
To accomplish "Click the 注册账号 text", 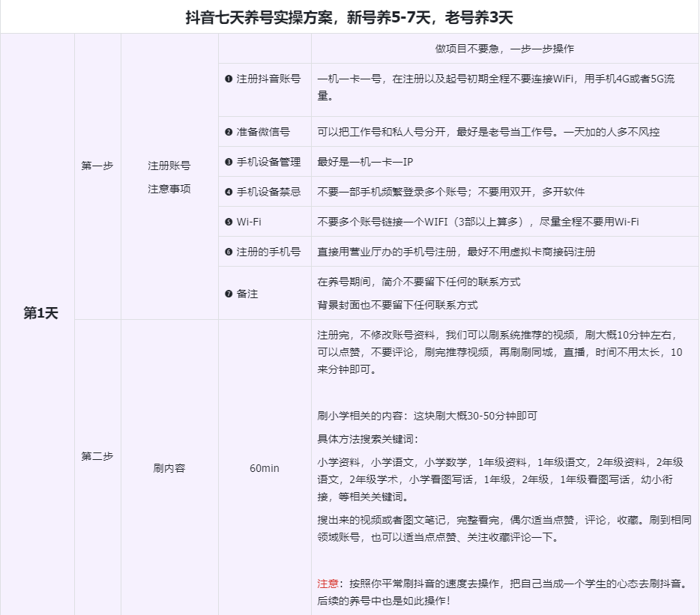I will pyautogui.click(x=169, y=166).
